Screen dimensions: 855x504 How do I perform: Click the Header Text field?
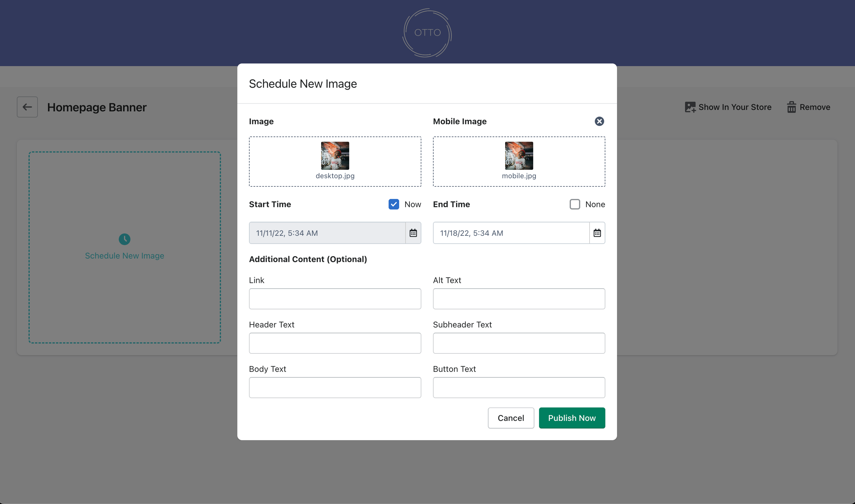point(335,343)
